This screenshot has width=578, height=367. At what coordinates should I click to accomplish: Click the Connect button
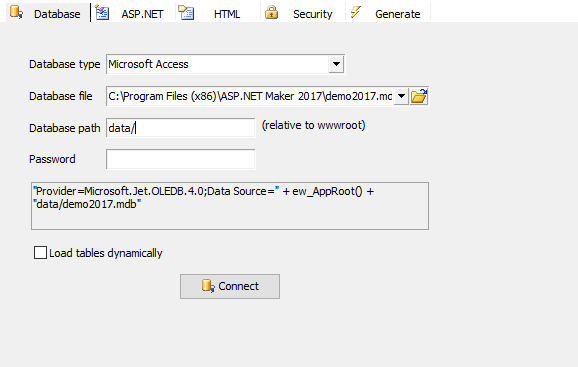point(230,286)
